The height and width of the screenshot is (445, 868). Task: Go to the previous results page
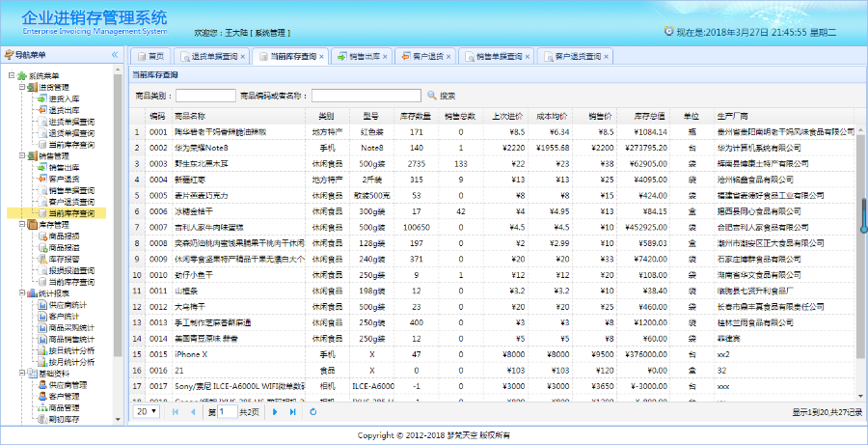click(193, 412)
